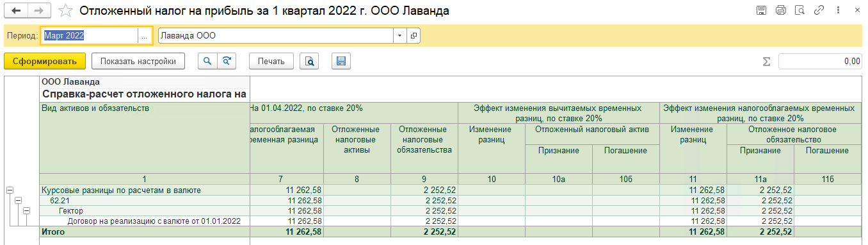Get link to report with chain icon
Screen dimensions: 868x245
[818, 11]
